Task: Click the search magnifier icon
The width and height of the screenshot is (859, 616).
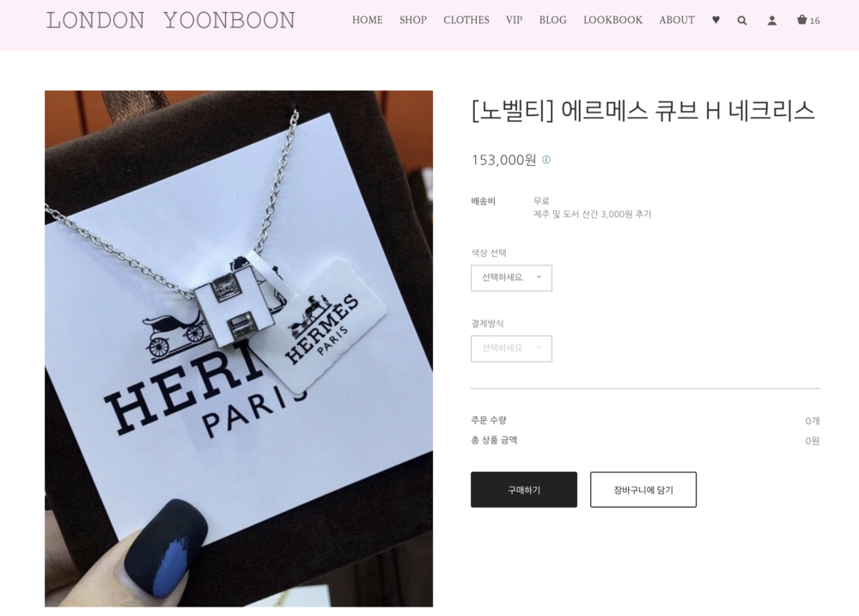Action: coord(742,21)
